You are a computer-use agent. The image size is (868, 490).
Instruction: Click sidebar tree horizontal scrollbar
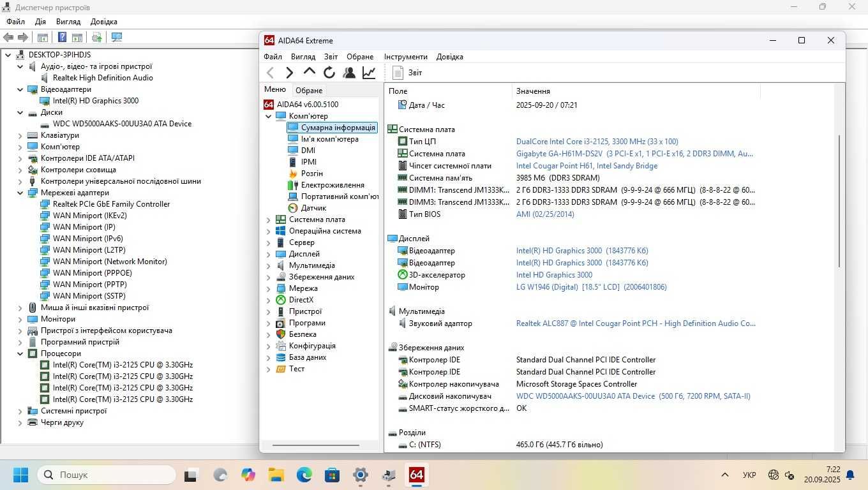pyautogui.click(x=316, y=445)
